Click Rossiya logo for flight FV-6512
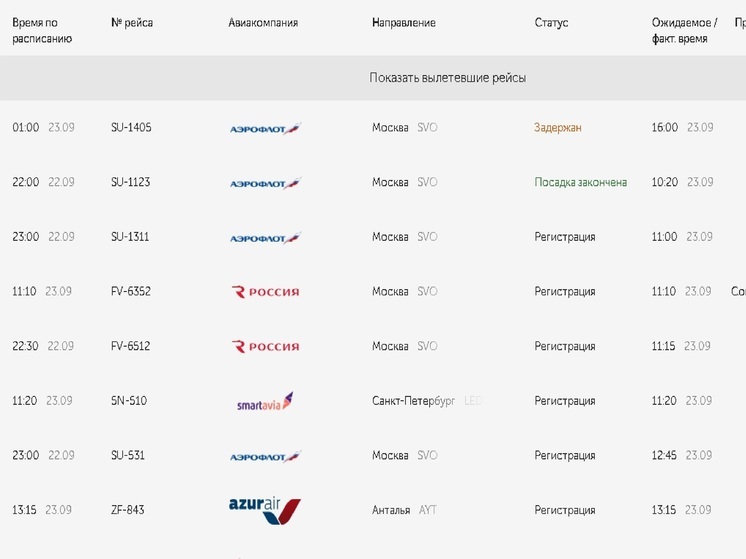 [x=265, y=346]
